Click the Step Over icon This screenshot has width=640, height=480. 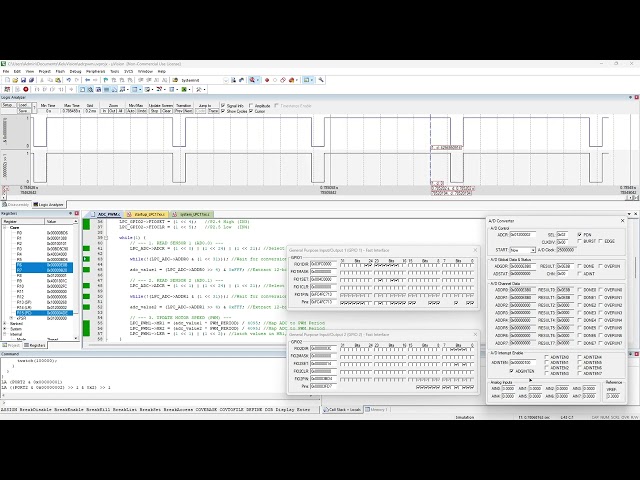(44, 89)
